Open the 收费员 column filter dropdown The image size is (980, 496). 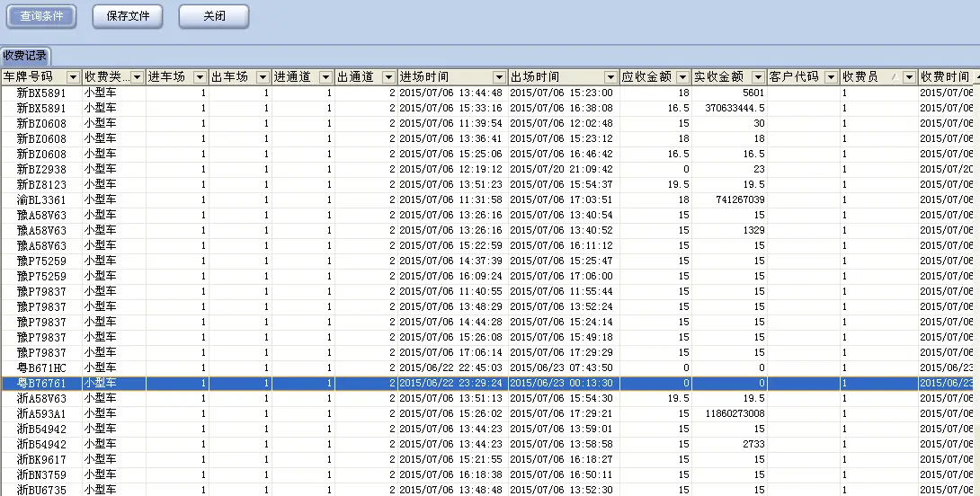point(909,77)
